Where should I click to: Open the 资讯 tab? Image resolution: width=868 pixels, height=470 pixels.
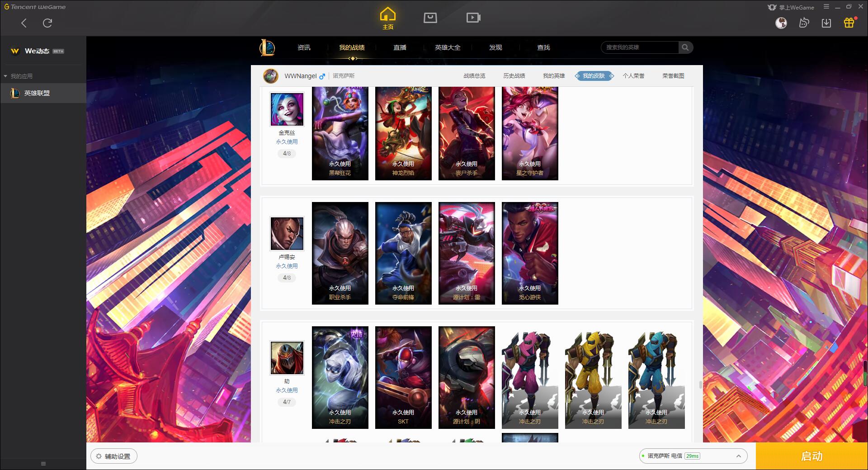304,47
